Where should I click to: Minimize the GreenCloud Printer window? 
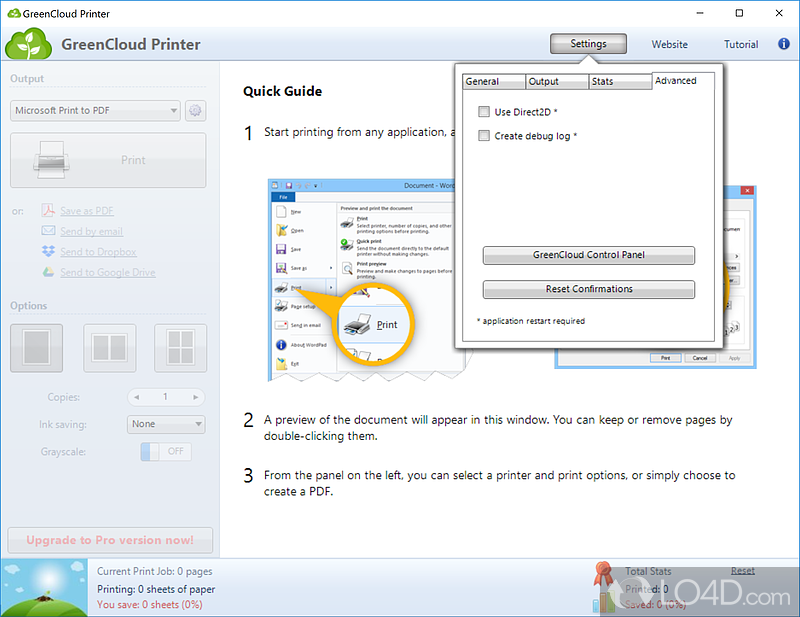(700, 13)
